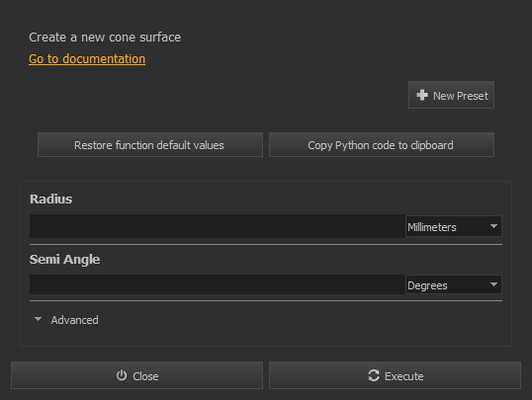
Task: Click the Execute button text
Action: click(x=403, y=376)
